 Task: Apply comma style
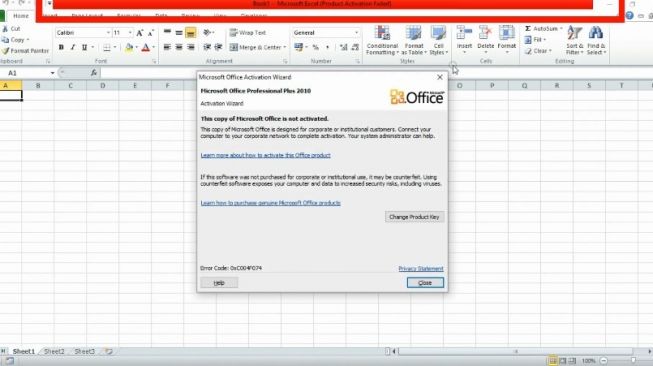(x=327, y=47)
